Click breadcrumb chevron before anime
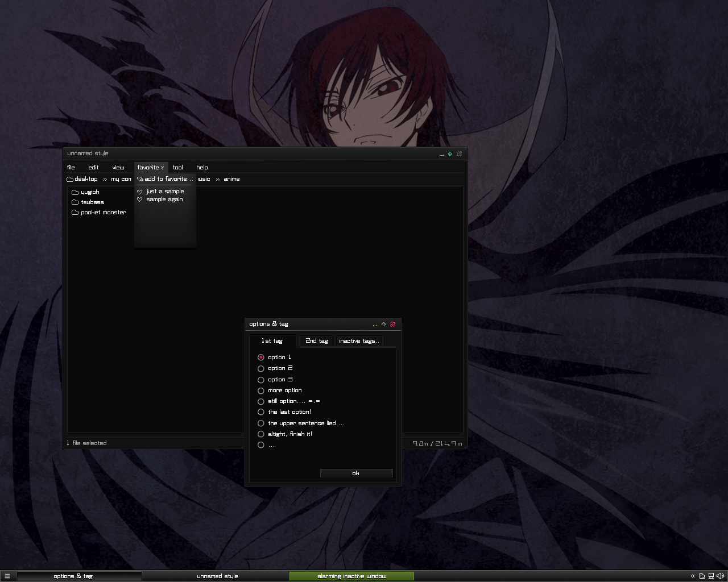This screenshot has height=582, width=728. [217, 179]
